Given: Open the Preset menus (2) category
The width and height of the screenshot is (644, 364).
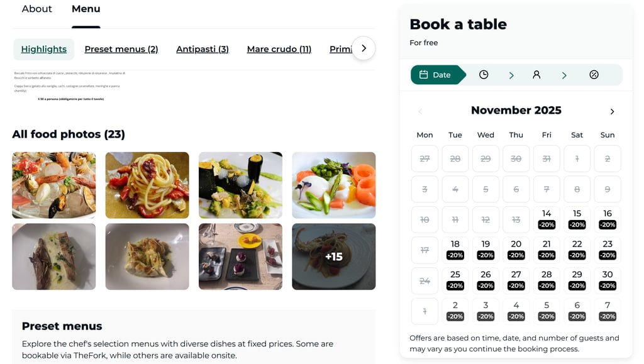Looking at the screenshot, I should pos(121,48).
